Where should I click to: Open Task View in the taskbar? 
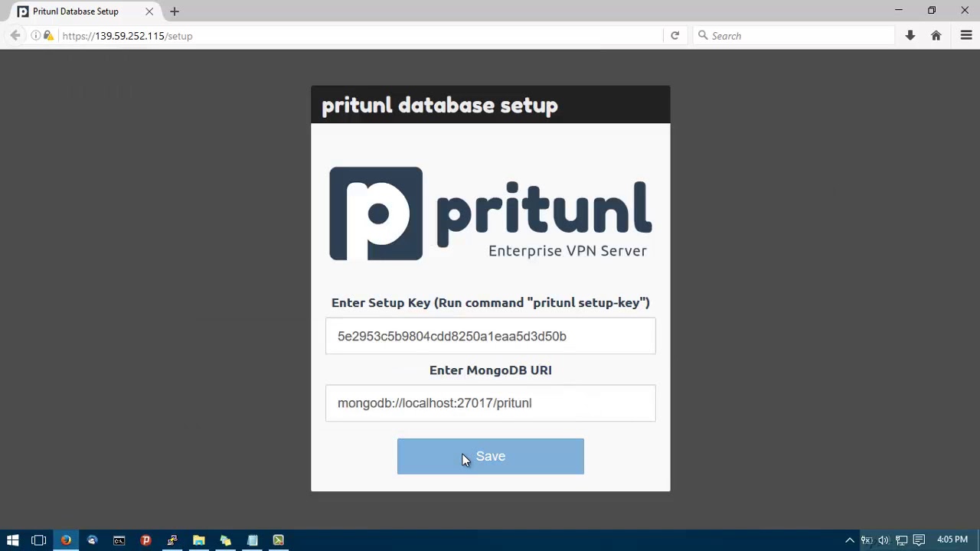coord(38,540)
